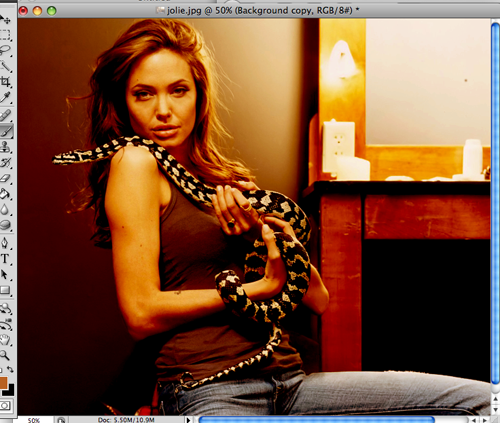500x423 pixels.
Task: Select the Zoom magnifier tool
Action: 5,355
